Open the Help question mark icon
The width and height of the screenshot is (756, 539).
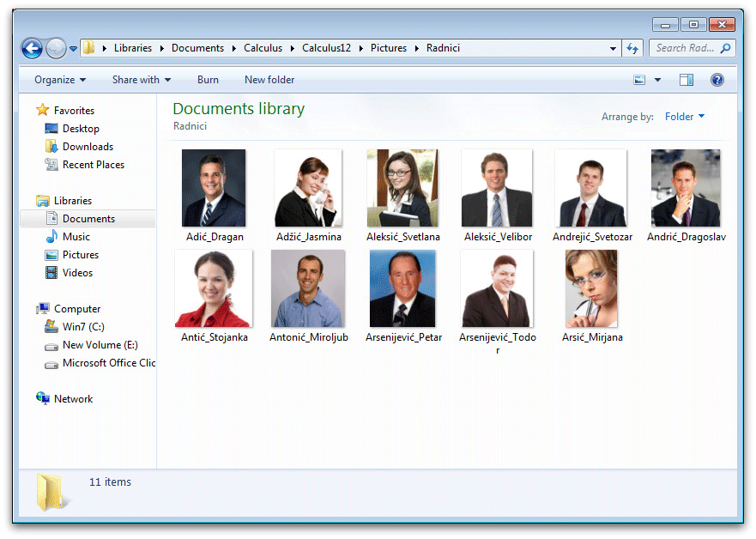717,80
